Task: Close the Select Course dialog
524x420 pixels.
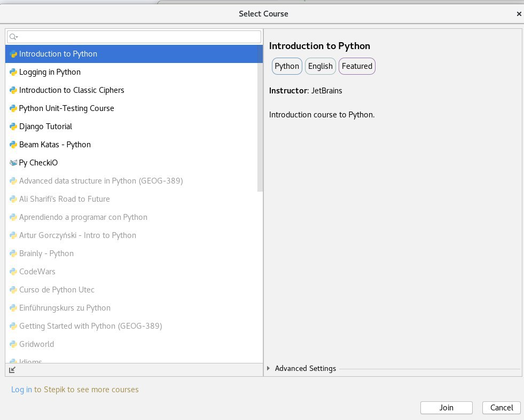Action: click(x=519, y=14)
